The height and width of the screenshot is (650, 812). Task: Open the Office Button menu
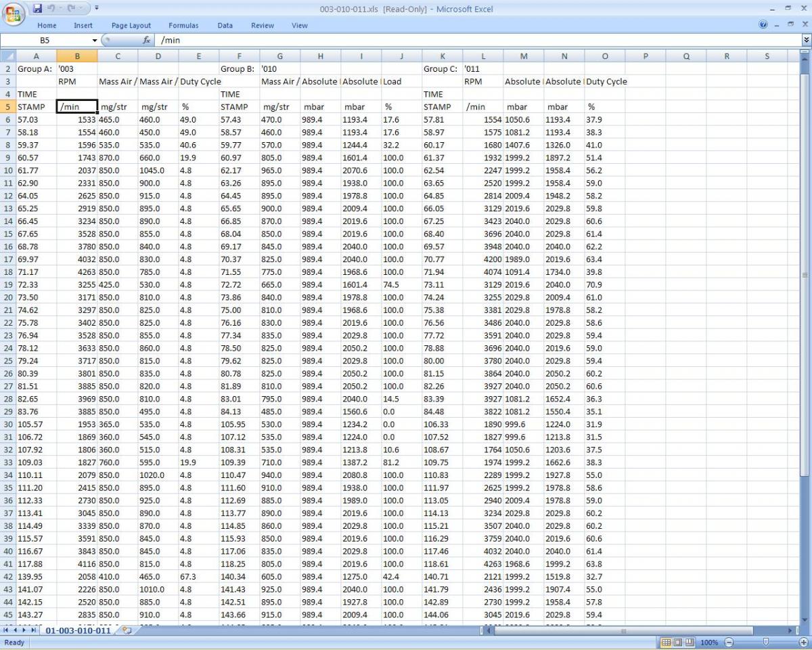tap(14, 14)
